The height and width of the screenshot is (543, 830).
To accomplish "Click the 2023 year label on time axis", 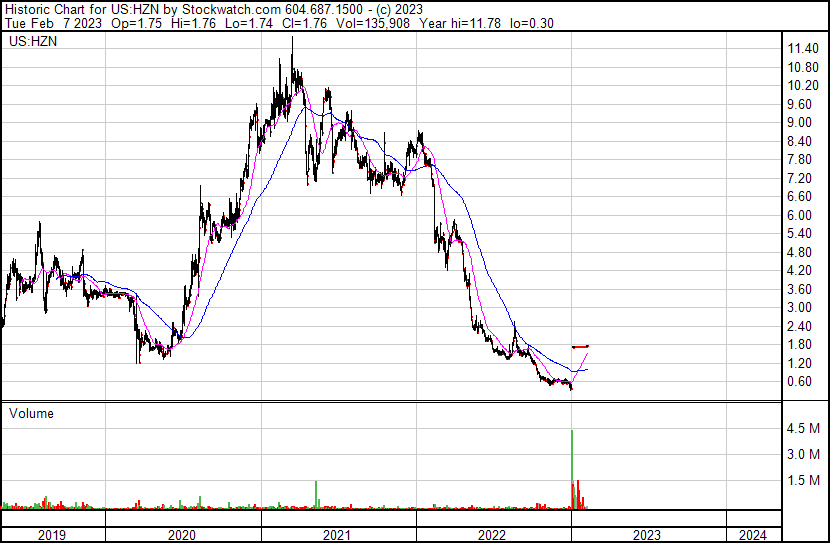I will [x=647, y=535].
